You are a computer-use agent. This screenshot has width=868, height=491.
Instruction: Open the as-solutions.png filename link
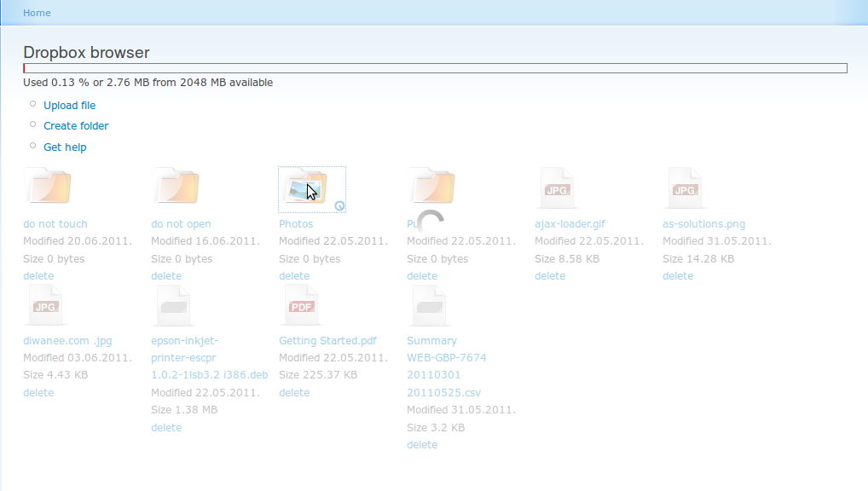703,223
